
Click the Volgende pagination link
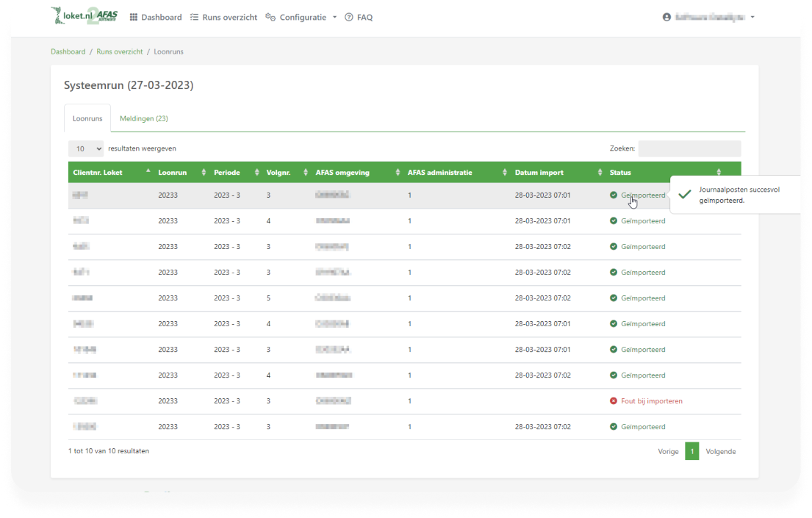pos(720,451)
